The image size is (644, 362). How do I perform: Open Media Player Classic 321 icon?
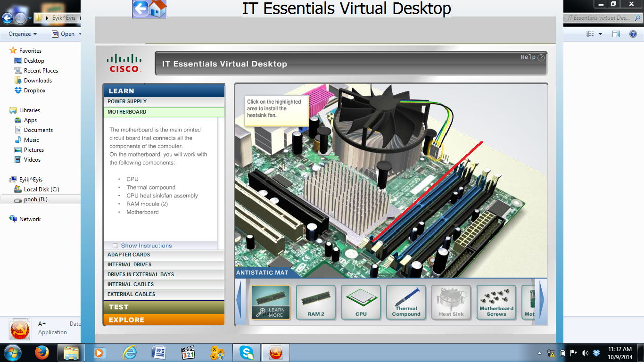tap(188, 353)
